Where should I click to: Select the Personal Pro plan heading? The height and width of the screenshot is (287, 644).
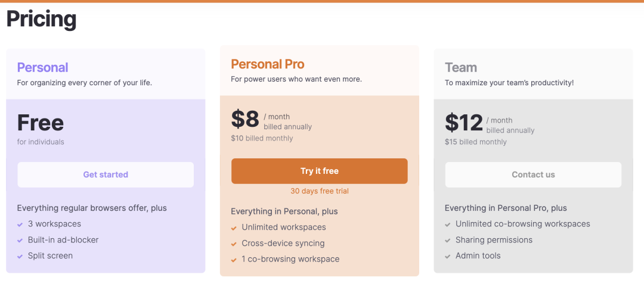[x=267, y=64]
